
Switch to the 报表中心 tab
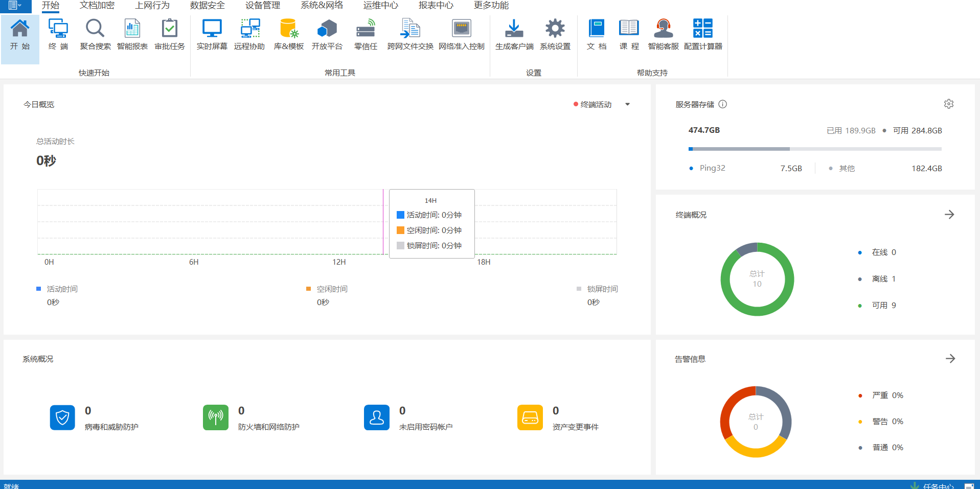436,6
